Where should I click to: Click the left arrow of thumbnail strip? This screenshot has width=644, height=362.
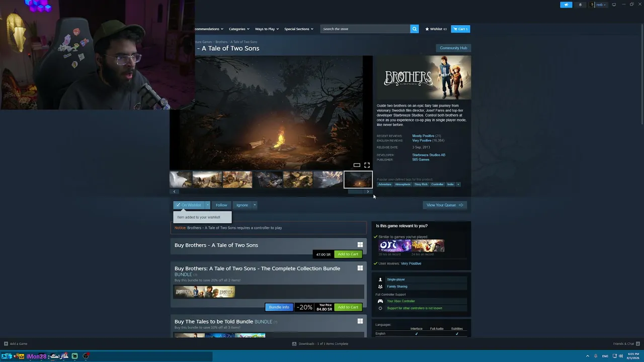click(x=175, y=192)
